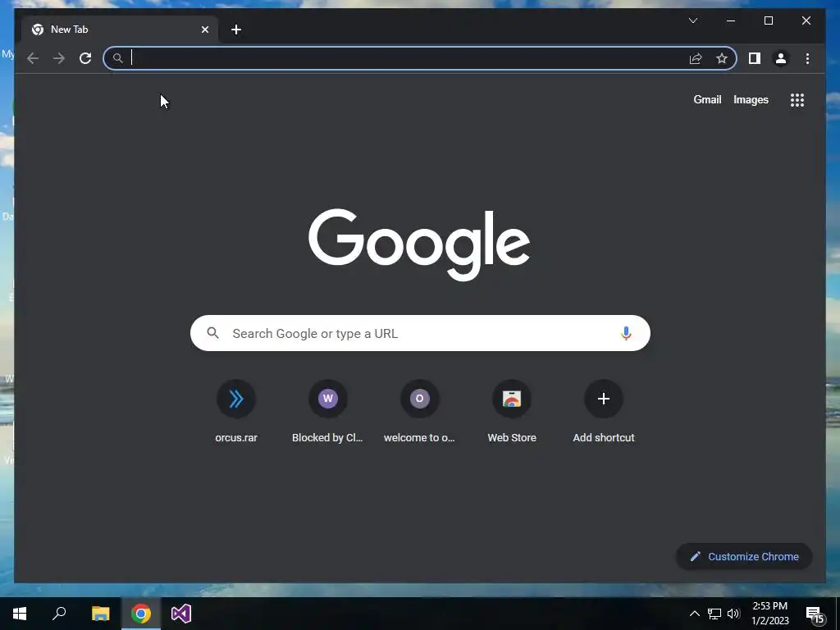840x630 pixels.
Task: Reload the current page
Action: [x=85, y=58]
